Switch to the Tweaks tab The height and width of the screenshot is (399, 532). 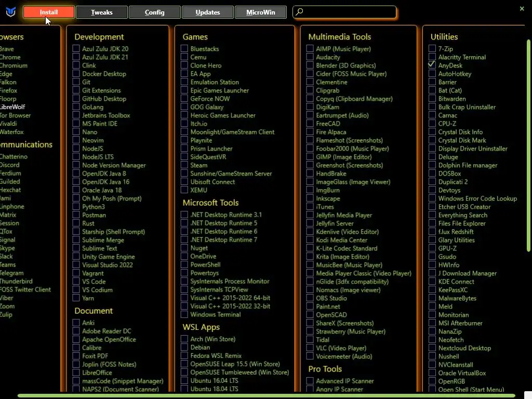click(x=102, y=12)
